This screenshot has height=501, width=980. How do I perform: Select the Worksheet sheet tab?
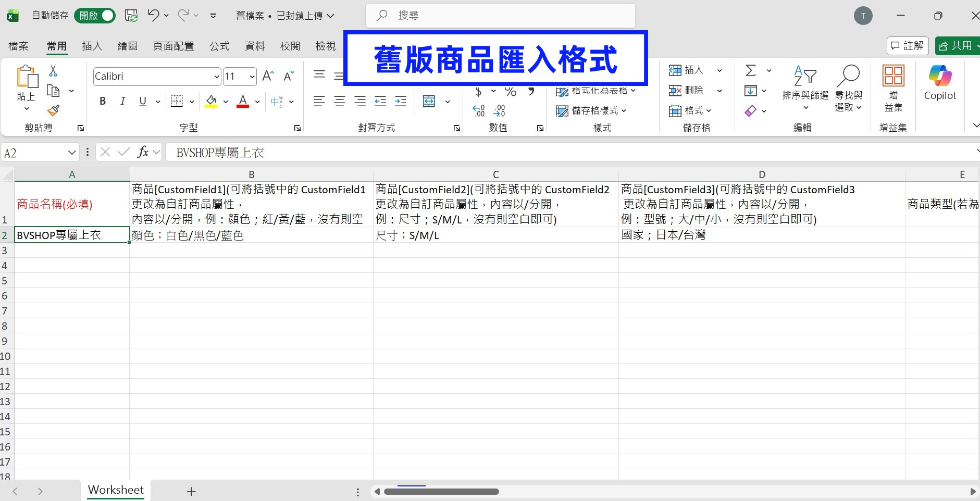116,490
